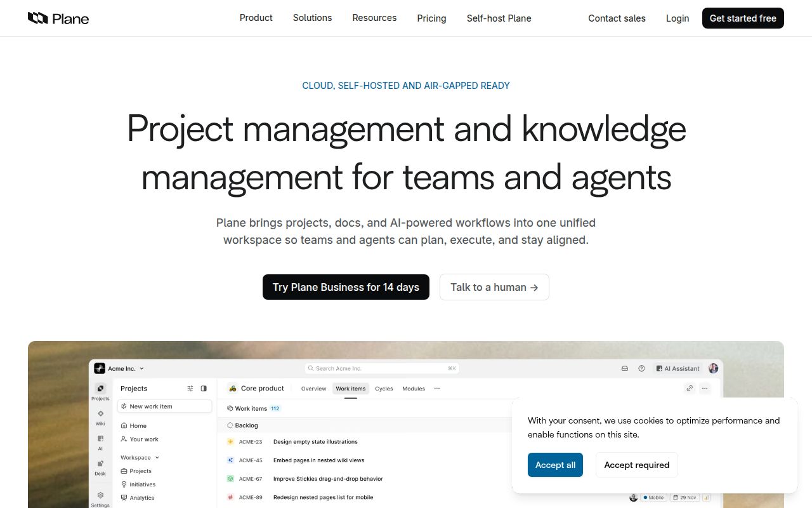Accept all cookies
The height and width of the screenshot is (508, 812).
[555, 465]
